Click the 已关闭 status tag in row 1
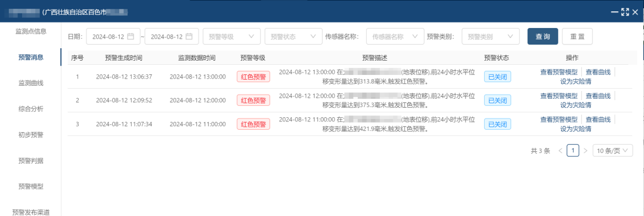The image size is (644, 216). [x=497, y=77]
